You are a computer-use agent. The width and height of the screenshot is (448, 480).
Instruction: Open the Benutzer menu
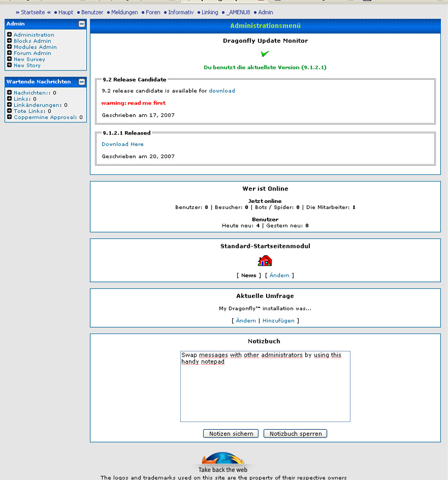point(92,12)
